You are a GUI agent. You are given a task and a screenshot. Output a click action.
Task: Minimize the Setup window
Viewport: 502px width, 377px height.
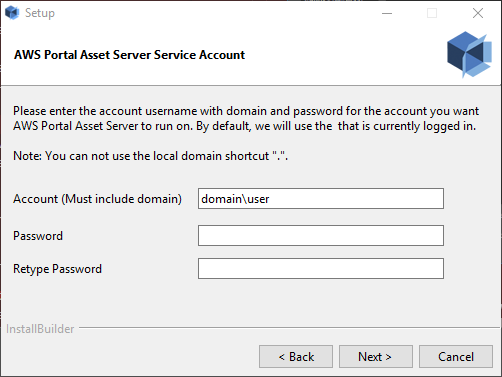point(387,13)
